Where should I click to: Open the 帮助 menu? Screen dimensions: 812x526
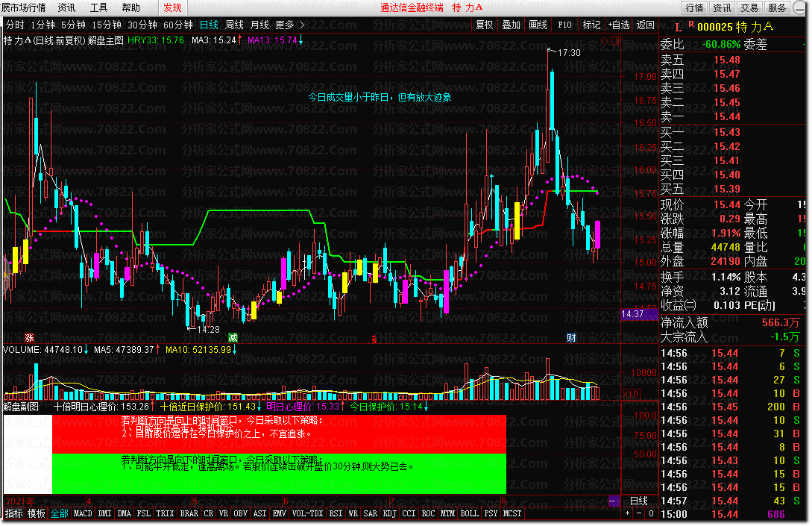(x=131, y=7)
